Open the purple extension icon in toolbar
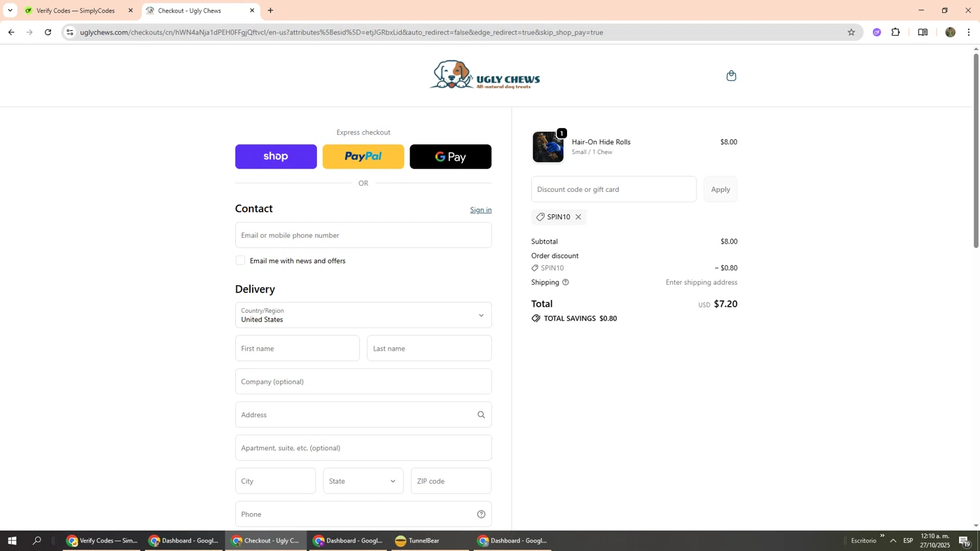 (877, 32)
